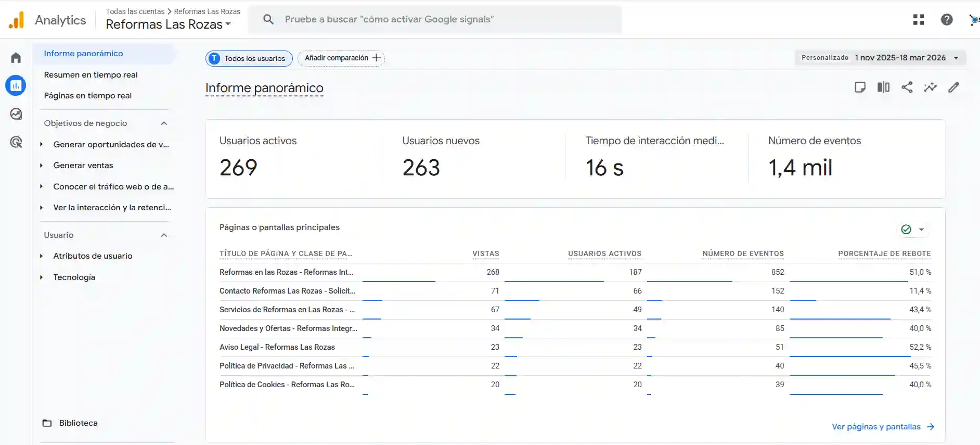The height and width of the screenshot is (445, 980).
Task: Click the Novedades y Ofertas row title
Action: click(x=288, y=328)
